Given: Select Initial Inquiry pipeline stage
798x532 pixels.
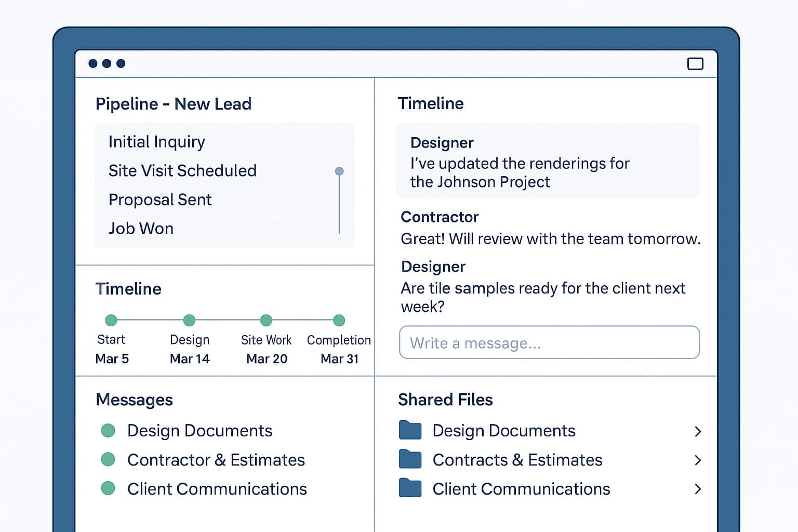Looking at the screenshot, I should click(157, 141).
